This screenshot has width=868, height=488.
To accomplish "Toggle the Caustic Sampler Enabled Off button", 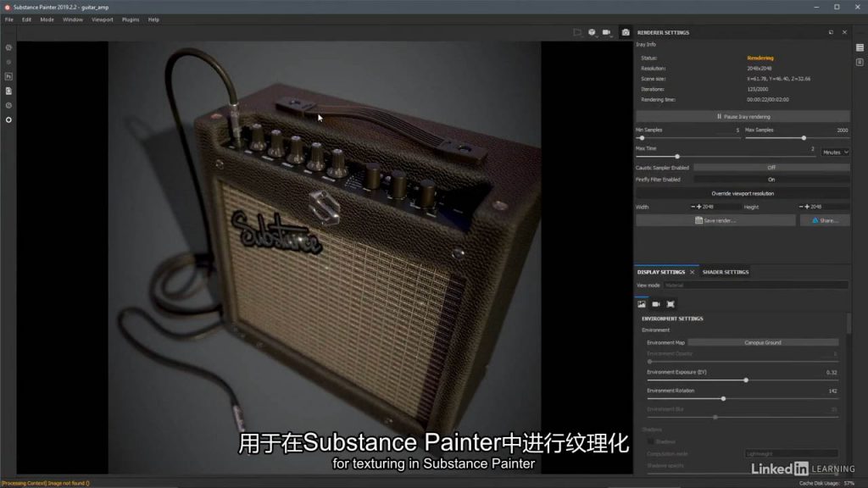I will (771, 168).
